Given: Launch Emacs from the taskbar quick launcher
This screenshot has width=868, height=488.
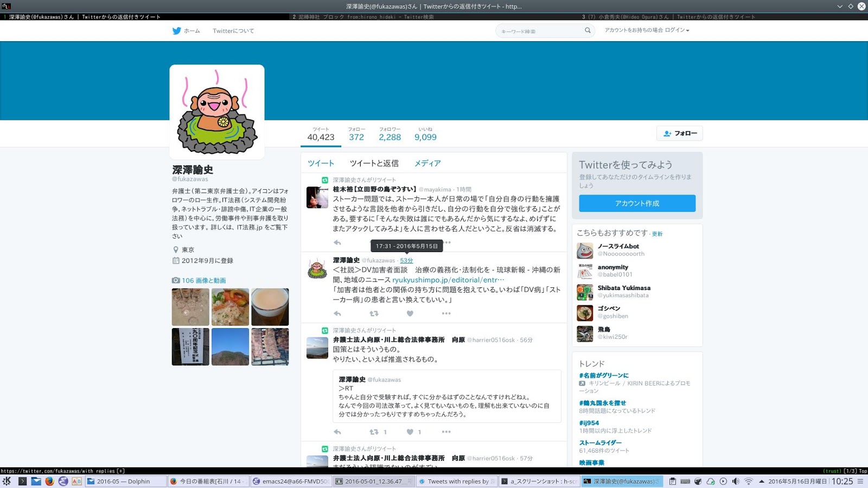Looking at the screenshot, I should 63,481.
